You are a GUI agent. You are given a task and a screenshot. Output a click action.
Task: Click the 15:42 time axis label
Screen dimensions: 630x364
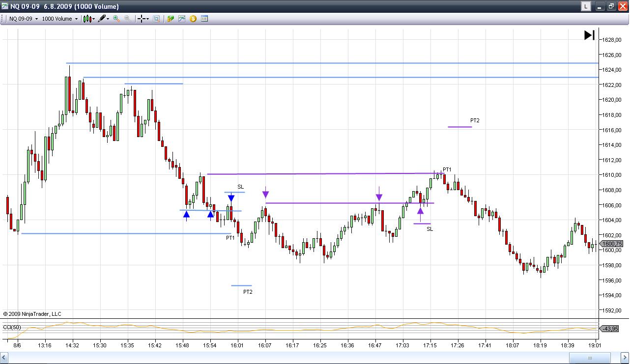coord(155,345)
